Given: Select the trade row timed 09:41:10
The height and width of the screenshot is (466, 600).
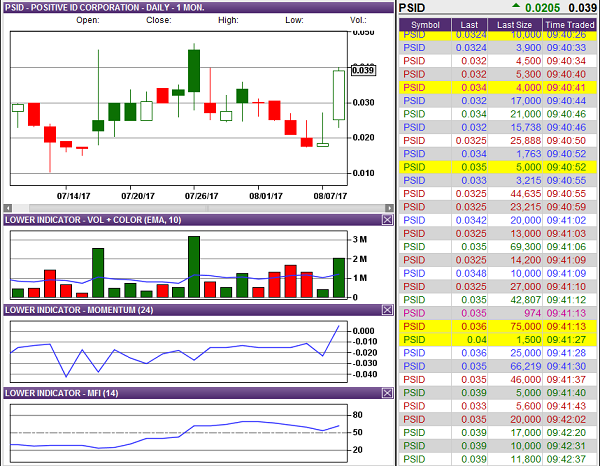Looking at the screenshot, I should [497, 287].
